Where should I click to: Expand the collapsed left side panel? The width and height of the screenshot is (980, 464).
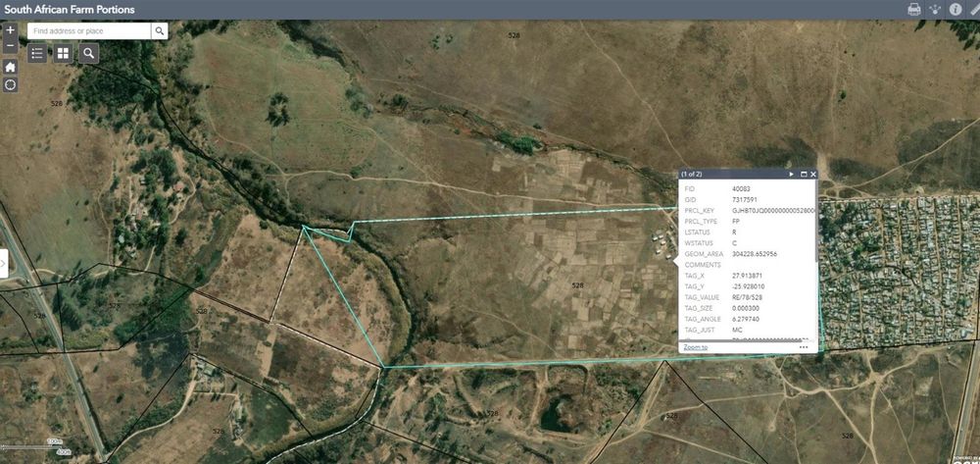tap(4, 263)
